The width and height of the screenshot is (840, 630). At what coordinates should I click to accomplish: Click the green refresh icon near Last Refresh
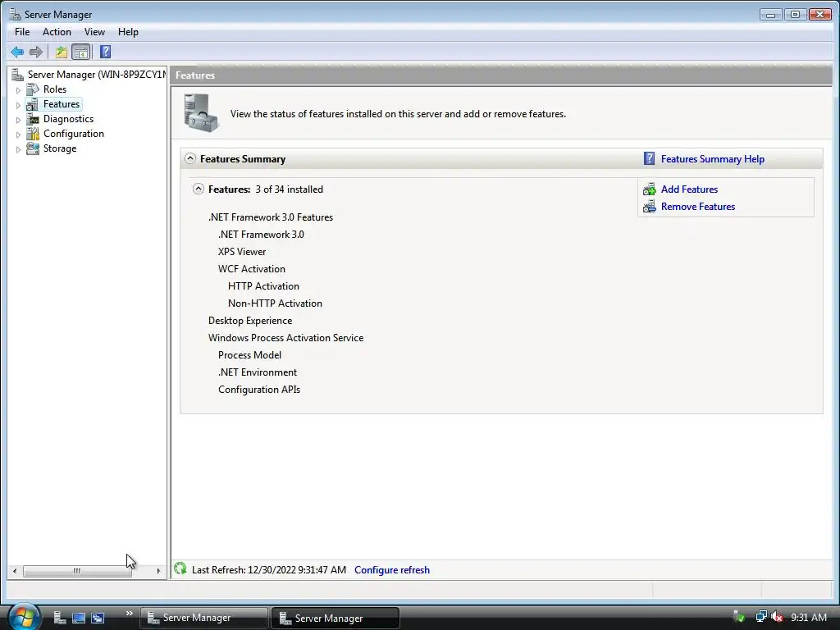tap(180, 569)
